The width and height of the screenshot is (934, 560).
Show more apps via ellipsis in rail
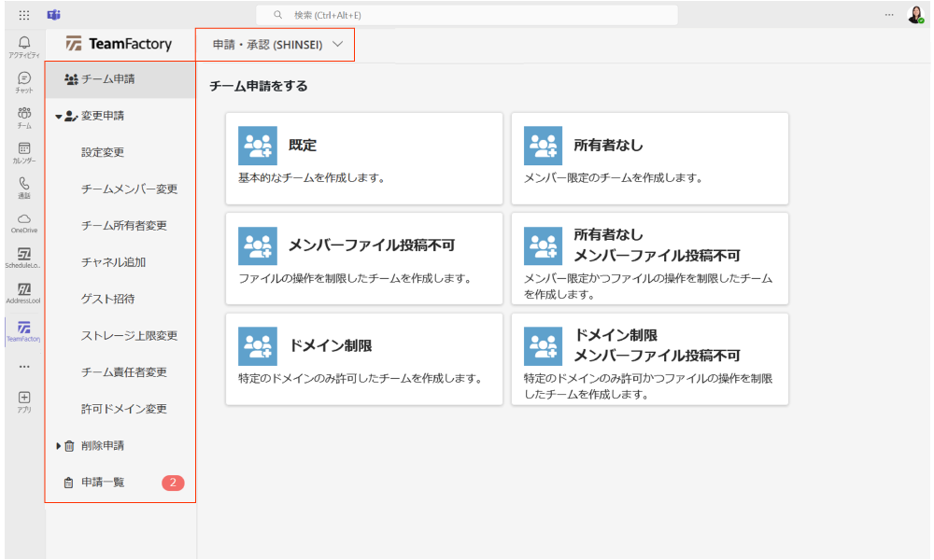pyautogui.click(x=24, y=366)
